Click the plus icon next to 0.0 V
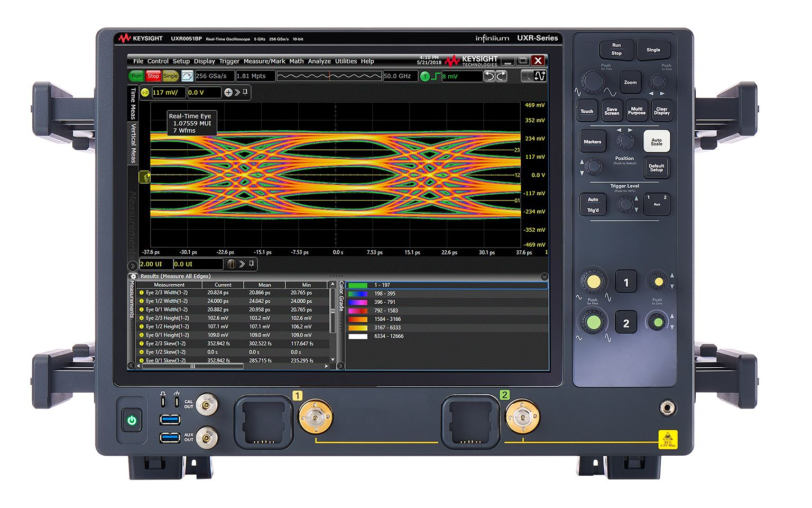 pos(228,93)
